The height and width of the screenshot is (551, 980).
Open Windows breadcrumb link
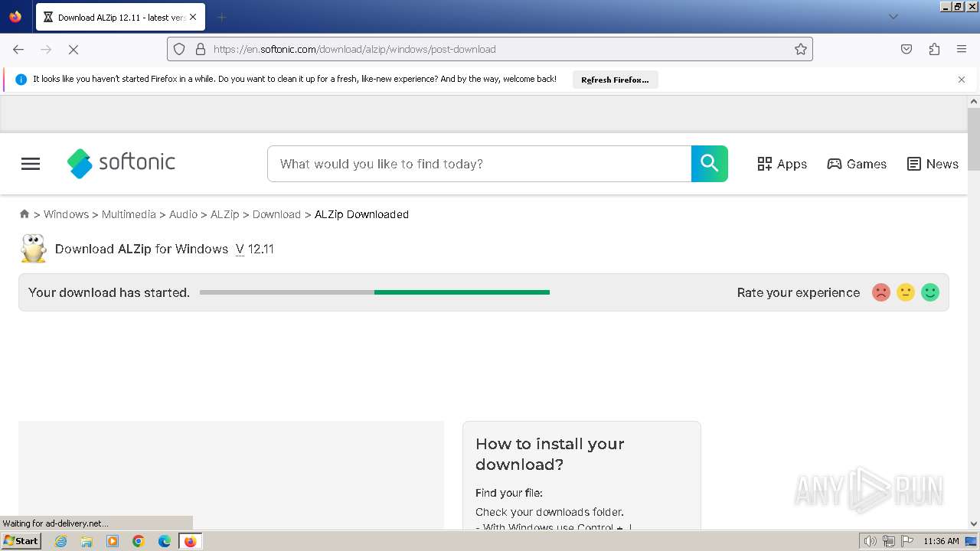pyautogui.click(x=66, y=214)
